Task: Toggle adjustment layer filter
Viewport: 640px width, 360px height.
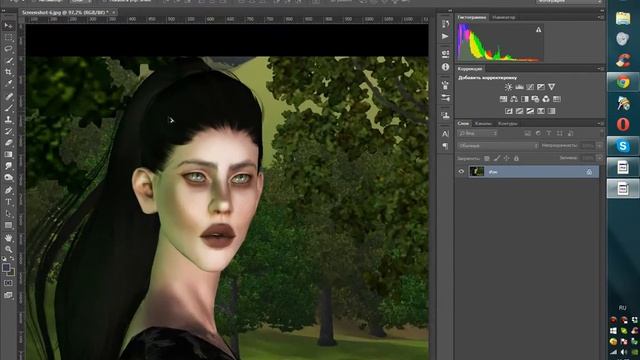Action: pos(538,133)
